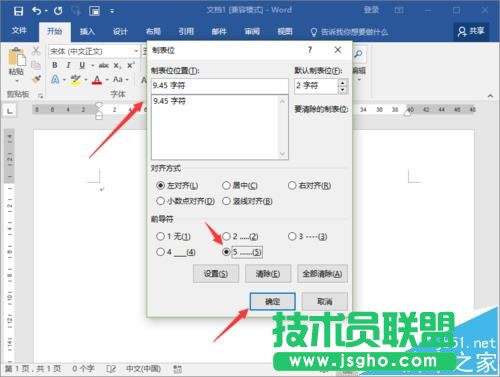Screen dimensions: 500x377
Task: Click the Find magnifier icon in ribbon
Action: tap(358, 53)
